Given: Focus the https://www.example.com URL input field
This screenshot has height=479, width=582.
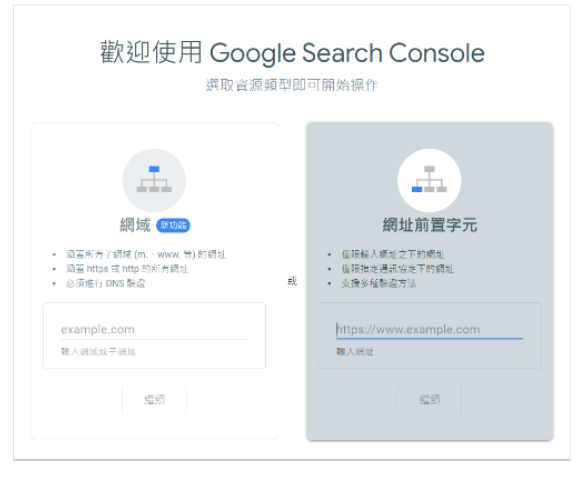Looking at the screenshot, I should (429, 329).
